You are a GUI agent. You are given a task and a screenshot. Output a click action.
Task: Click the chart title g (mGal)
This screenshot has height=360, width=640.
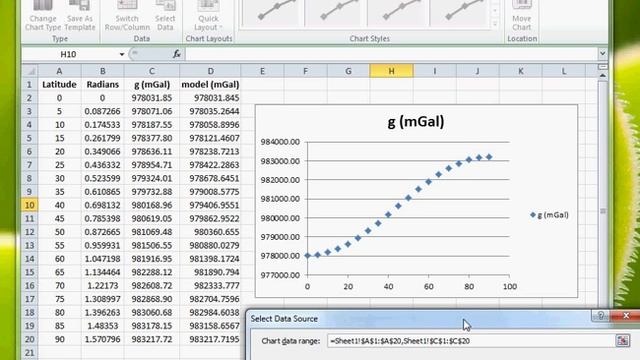pos(416,122)
